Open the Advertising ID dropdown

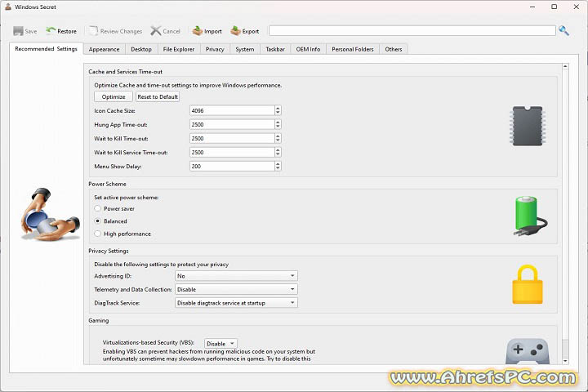pyautogui.click(x=236, y=276)
